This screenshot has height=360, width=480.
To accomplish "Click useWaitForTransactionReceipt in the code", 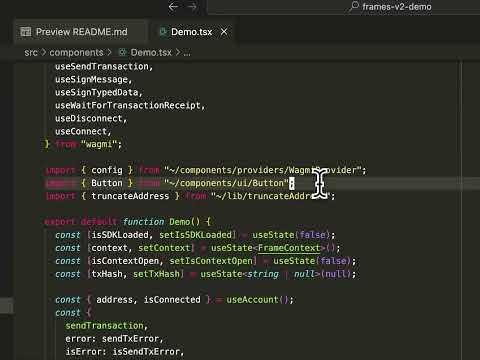I will [x=128, y=105].
